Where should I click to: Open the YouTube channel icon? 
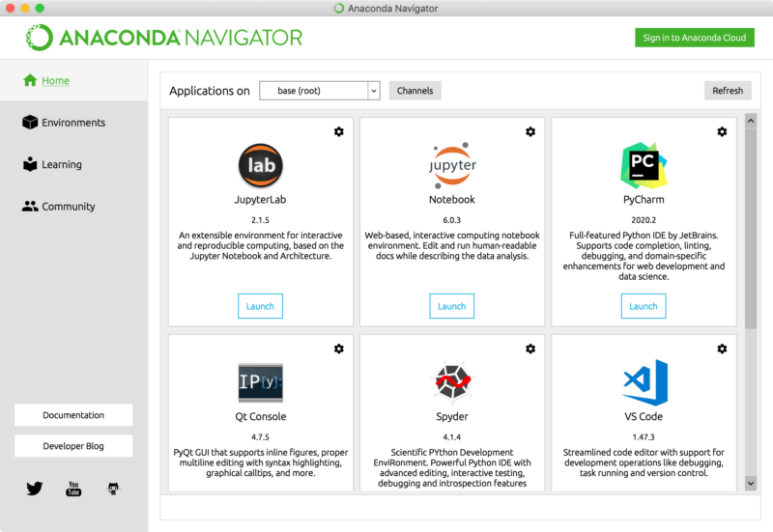pyautogui.click(x=73, y=489)
